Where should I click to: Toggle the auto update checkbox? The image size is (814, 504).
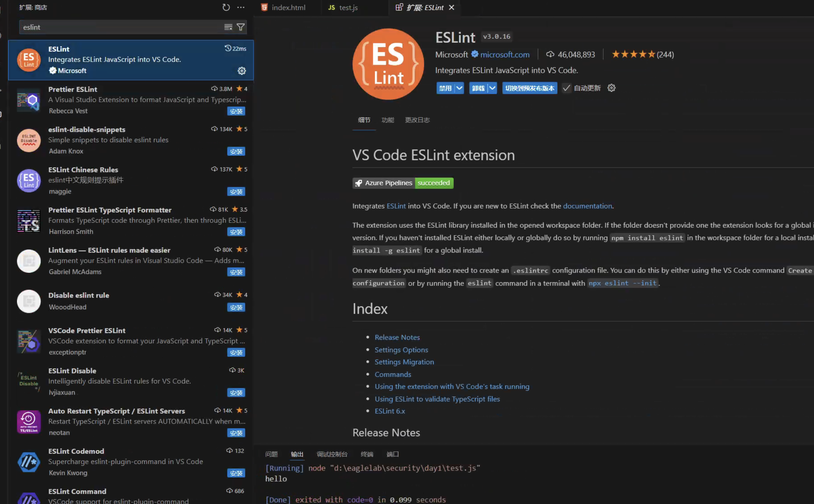click(x=566, y=88)
